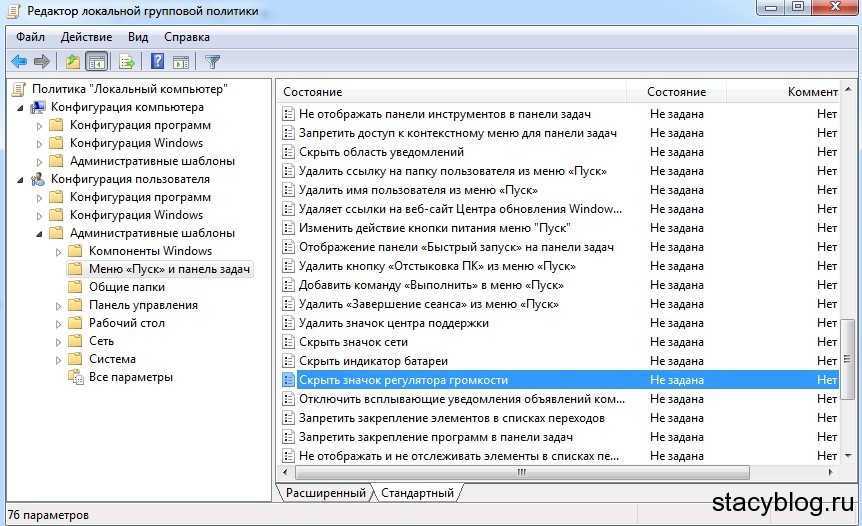This screenshot has height=526, width=862.
Task: Open Help via the blue question icon
Action: pyautogui.click(x=157, y=61)
